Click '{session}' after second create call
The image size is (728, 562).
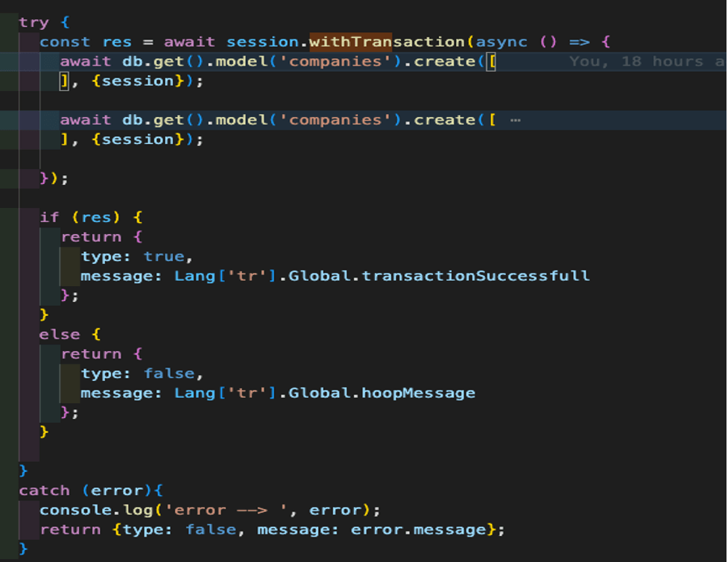137,139
